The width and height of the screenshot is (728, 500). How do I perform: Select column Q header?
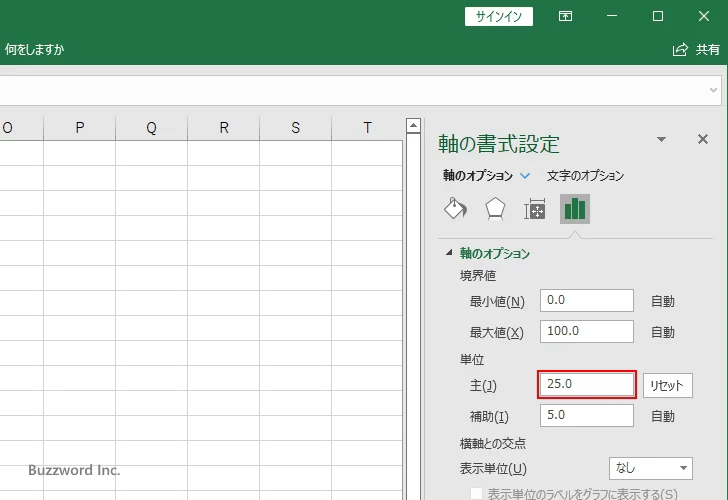click(x=151, y=128)
